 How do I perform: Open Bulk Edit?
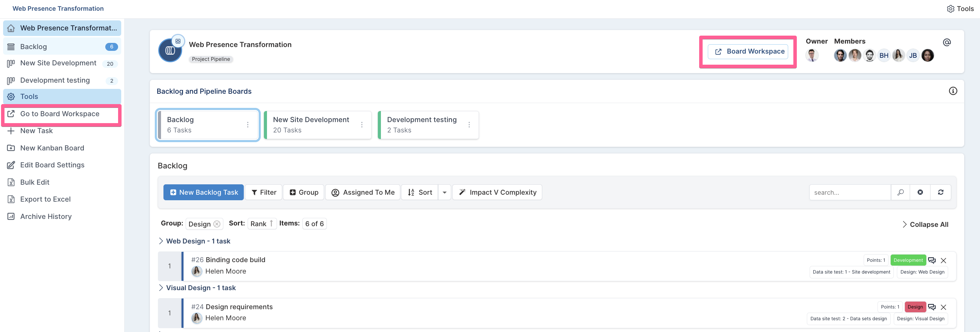[62, 182]
